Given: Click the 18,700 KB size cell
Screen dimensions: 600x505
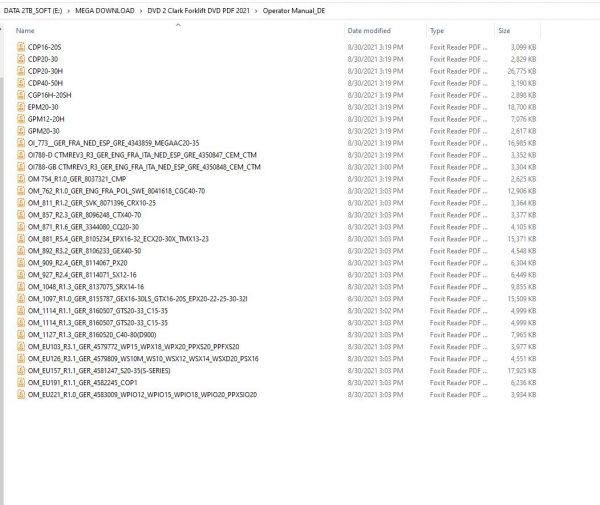Looking at the screenshot, I should pyautogui.click(x=522, y=107).
